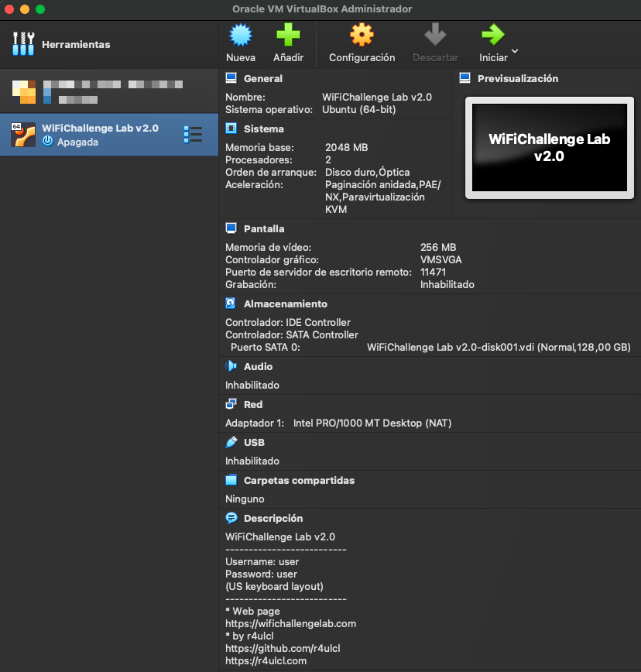This screenshot has height=672, width=641.
Task: Open Configuración with the gear icon
Action: click(362, 35)
